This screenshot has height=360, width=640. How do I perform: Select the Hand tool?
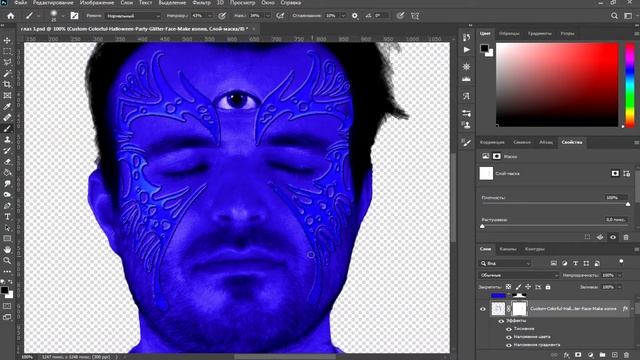[x=7, y=249]
